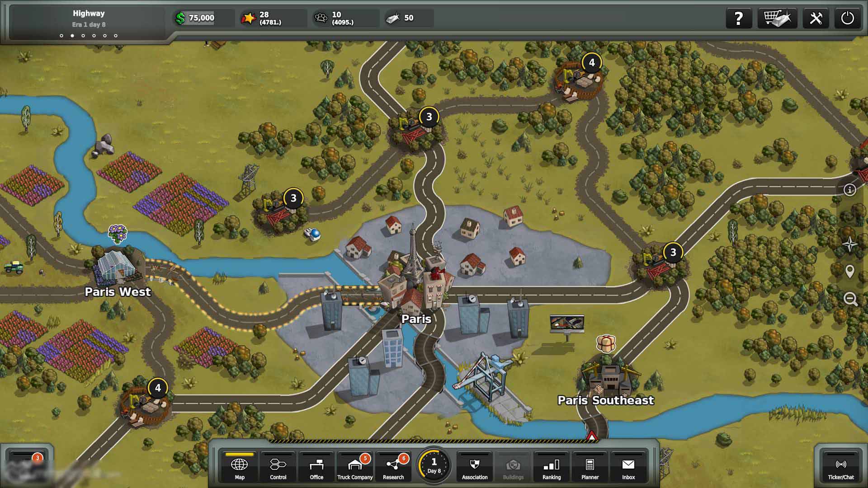
Task: Open the help question mark icon
Action: click(x=739, y=19)
